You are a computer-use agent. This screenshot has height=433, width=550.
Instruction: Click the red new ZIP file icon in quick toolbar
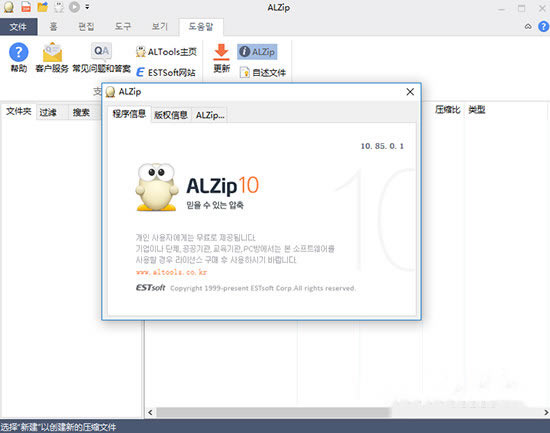click(26, 7)
